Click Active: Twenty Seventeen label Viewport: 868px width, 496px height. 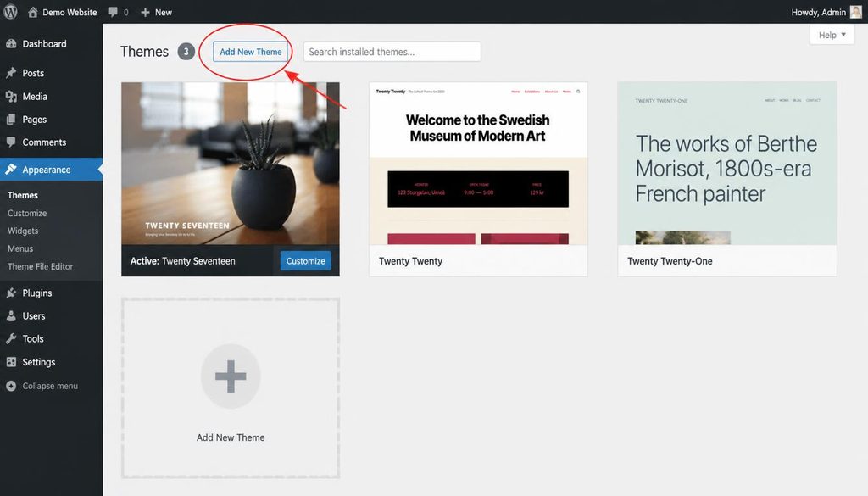(x=183, y=261)
